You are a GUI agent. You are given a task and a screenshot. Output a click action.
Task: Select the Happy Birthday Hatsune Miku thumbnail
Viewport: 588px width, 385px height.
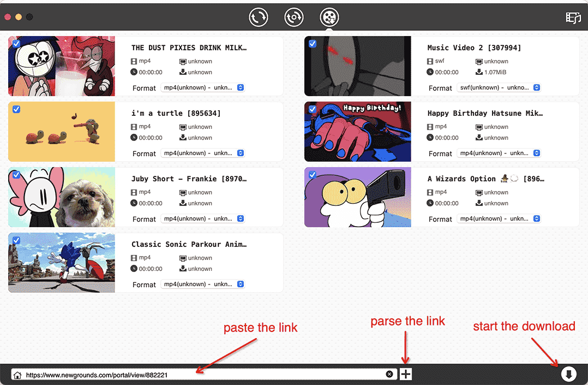pos(358,132)
